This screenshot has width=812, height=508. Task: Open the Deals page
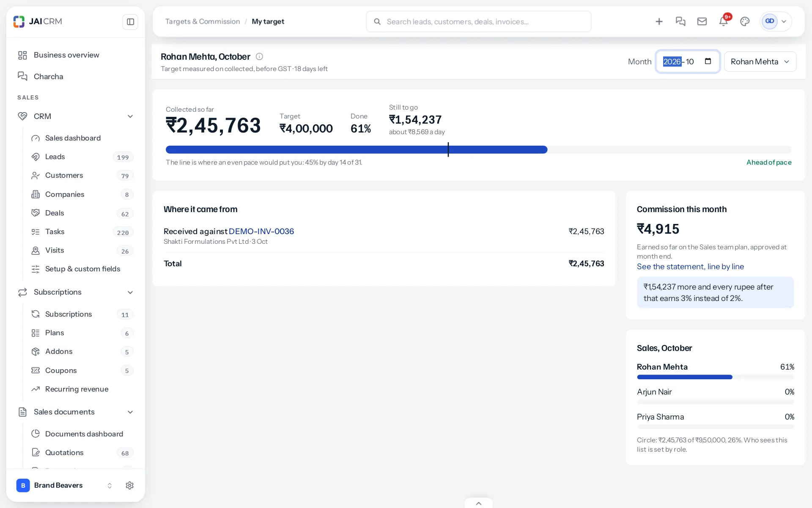pos(82,213)
